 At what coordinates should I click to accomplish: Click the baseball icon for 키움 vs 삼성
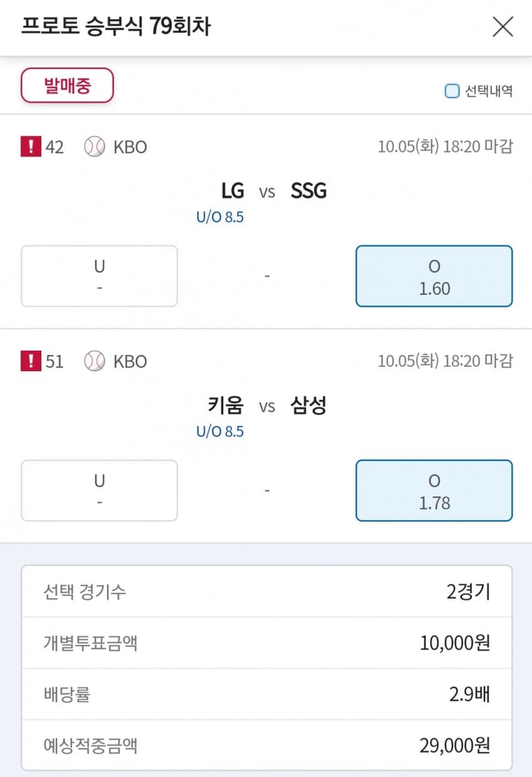(x=95, y=361)
